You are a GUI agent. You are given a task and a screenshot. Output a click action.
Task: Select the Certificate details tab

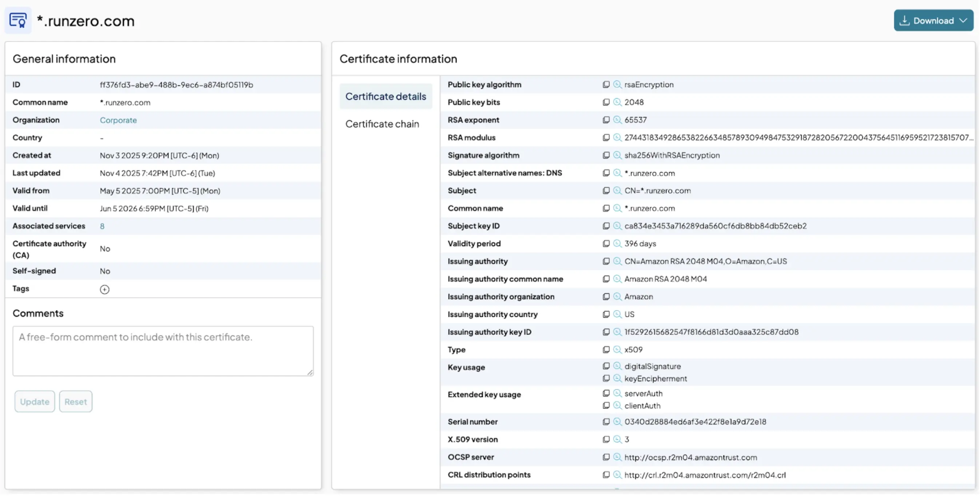pyautogui.click(x=385, y=97)
